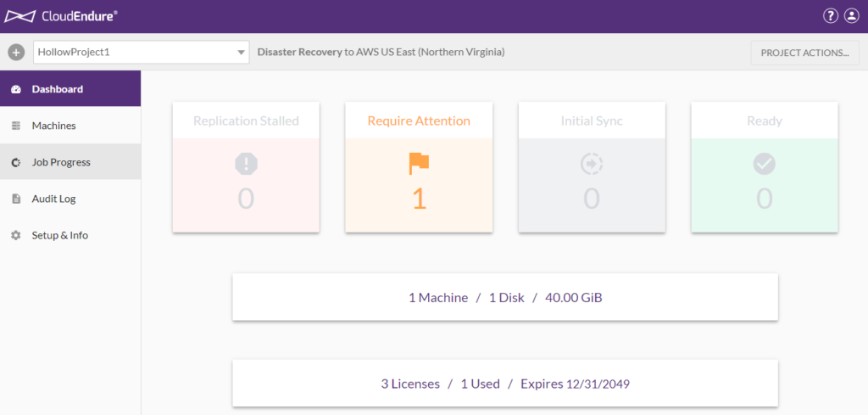Screen dimensions: 868x415
Task: Open the Replication Stalled card
Action: [246, 167]
